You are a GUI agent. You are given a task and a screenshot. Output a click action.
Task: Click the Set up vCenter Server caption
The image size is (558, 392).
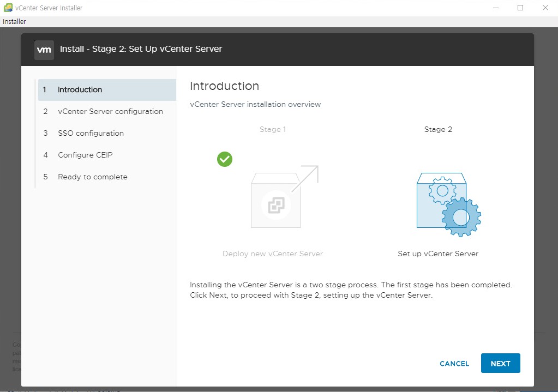point(438,254)
